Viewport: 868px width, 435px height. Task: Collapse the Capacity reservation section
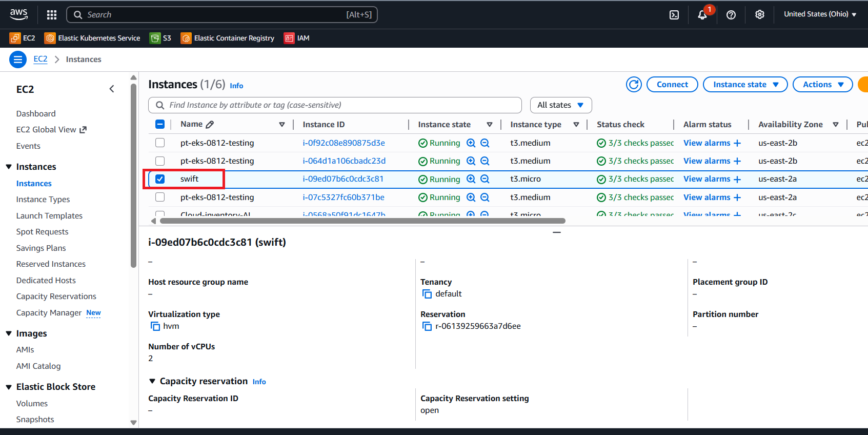click(152, 381)
